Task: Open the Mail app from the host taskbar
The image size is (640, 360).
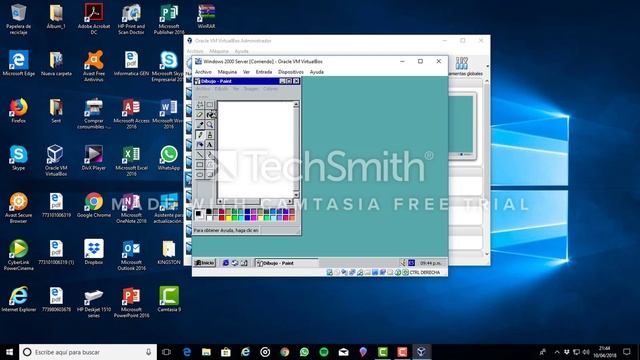Action: [x=343, y=351]
